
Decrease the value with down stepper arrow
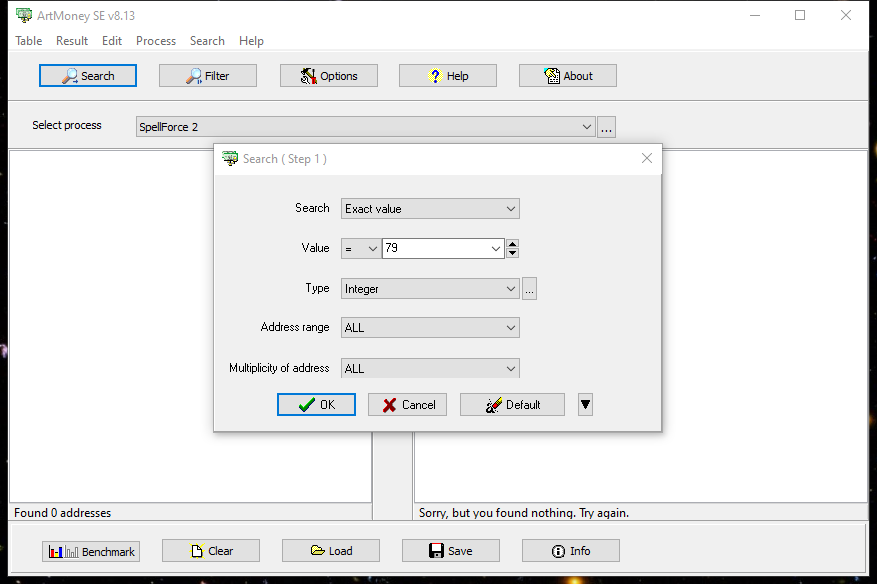(512, 253)
